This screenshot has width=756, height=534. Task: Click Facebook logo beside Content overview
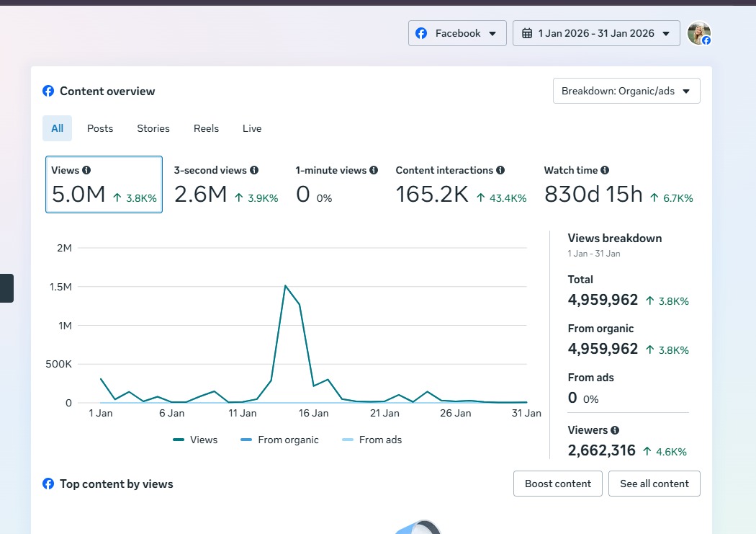48,91
